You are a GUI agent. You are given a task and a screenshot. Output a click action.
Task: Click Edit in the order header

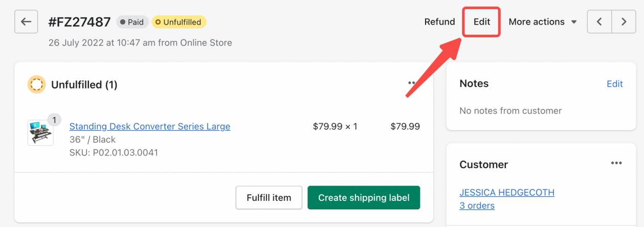(x=481, y=22)
